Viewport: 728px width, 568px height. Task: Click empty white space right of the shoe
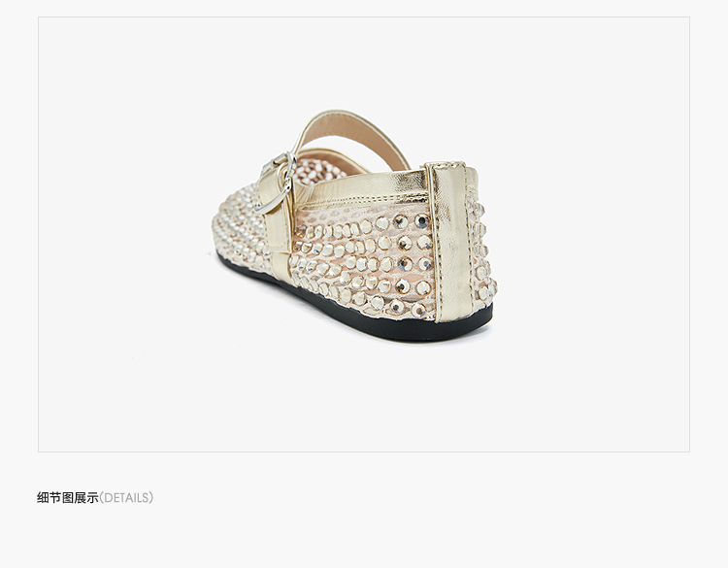[x=594, y=232]
